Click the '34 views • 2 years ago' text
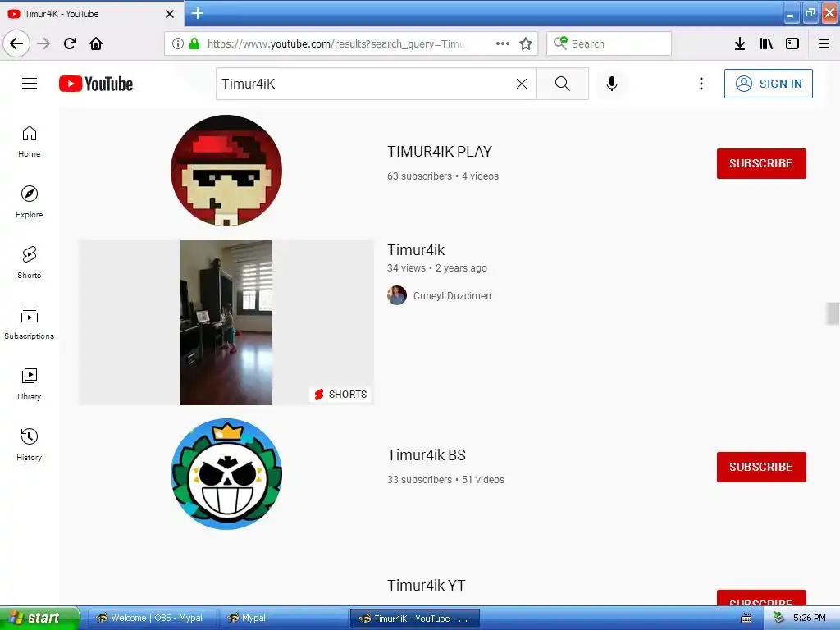840x630 pixels. [x=437, y=268]
